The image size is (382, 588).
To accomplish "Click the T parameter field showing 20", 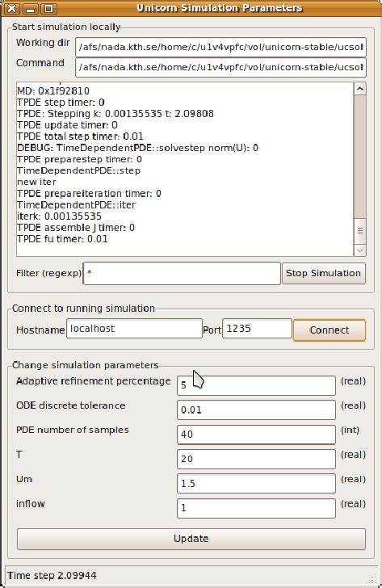I will pyautogui.click(x=256, y=459).
